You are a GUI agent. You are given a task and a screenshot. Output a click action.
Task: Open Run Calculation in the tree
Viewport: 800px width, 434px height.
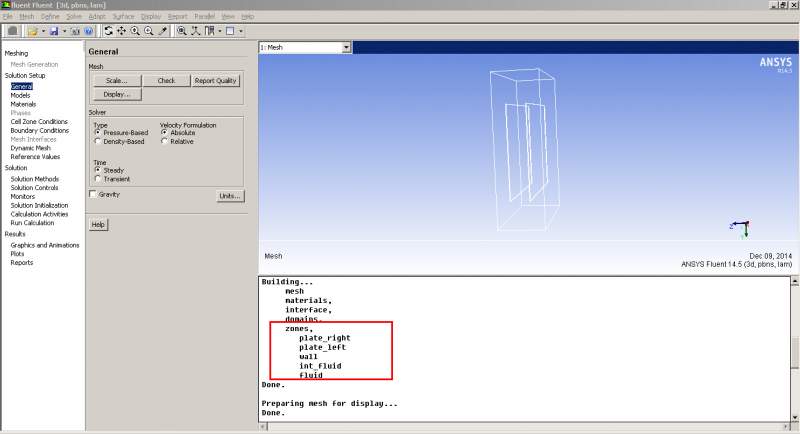point(32,223)
